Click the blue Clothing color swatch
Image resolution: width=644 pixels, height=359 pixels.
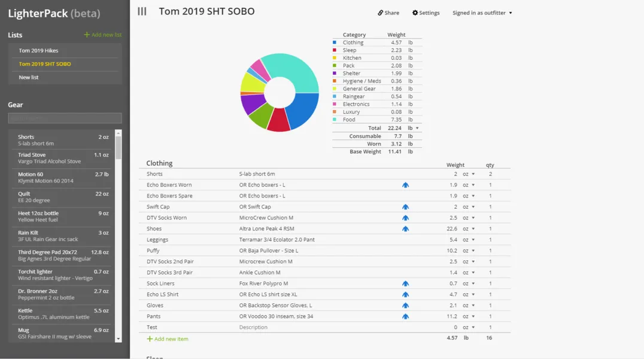coord(335,42)
